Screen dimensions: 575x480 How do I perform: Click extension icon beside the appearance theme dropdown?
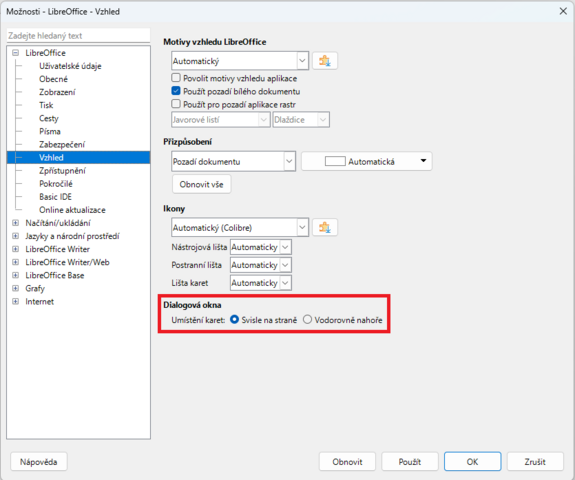point(325,61)
